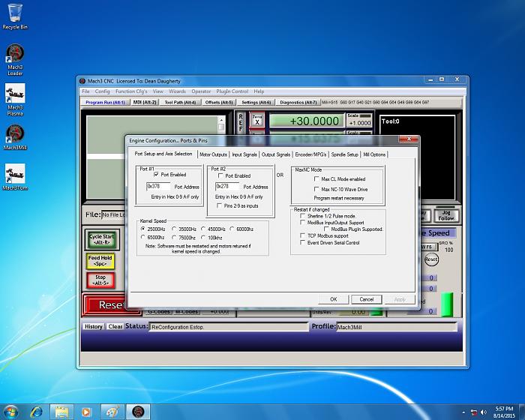Image resolution: width=525 pixels, height=420 pixels.
Task: Open Windows Media Player from the taskbar
Action: click(x=86, y=412)
